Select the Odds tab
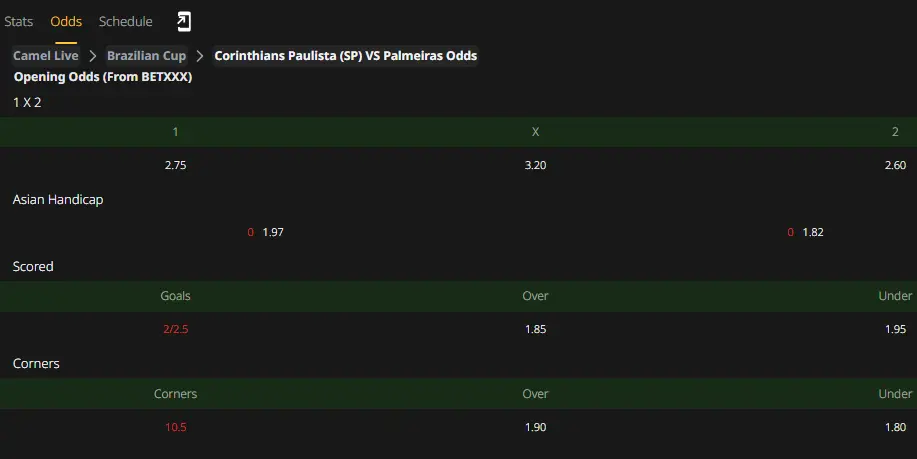Screen dimensions: 917x459 66,22
